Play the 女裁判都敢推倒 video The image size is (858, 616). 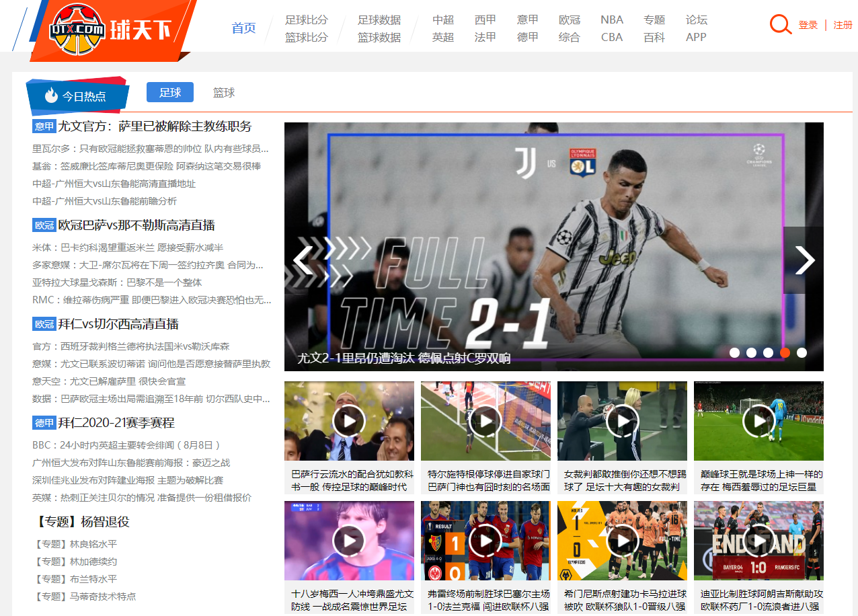(622, 421)
